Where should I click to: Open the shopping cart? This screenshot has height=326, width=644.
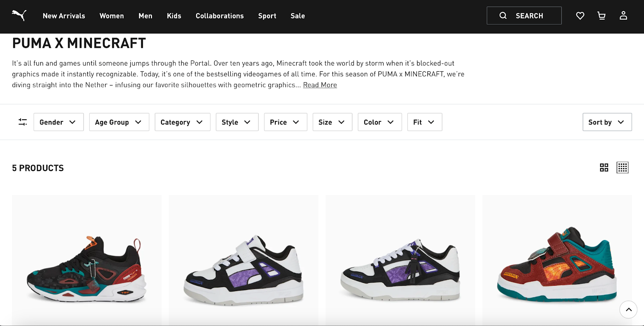coord(601,16)
